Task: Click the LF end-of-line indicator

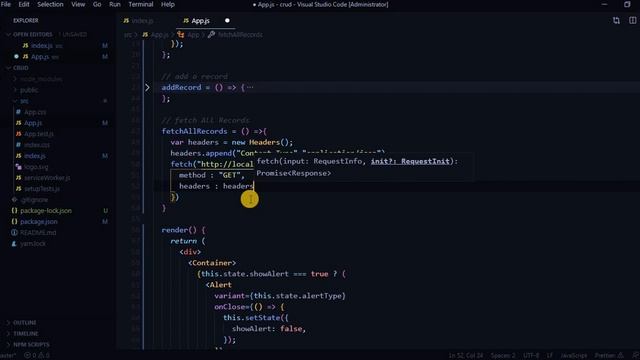Action: click(x=550, y=356)
